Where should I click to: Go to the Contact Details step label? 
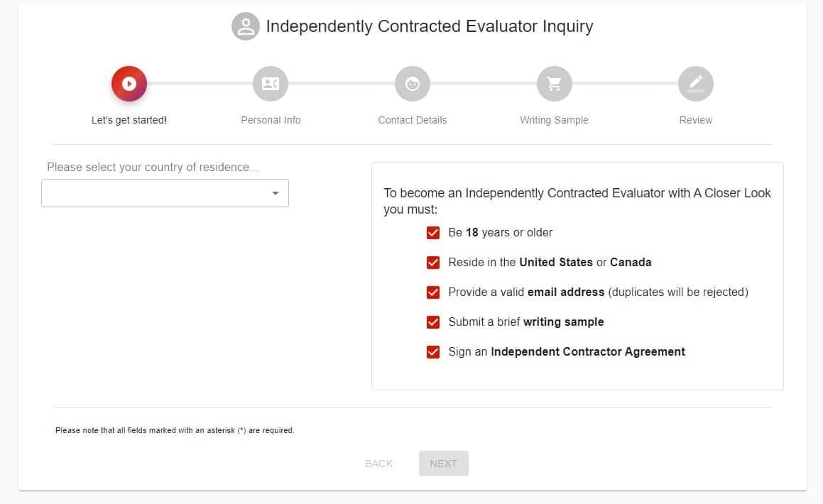tap(413, 120)
